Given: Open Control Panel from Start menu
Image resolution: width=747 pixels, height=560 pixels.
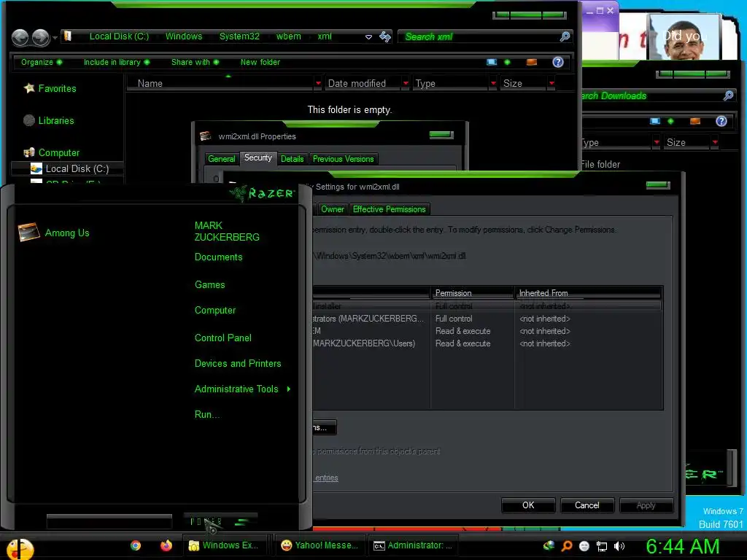Looking at the screenshot, I should 223,338.
